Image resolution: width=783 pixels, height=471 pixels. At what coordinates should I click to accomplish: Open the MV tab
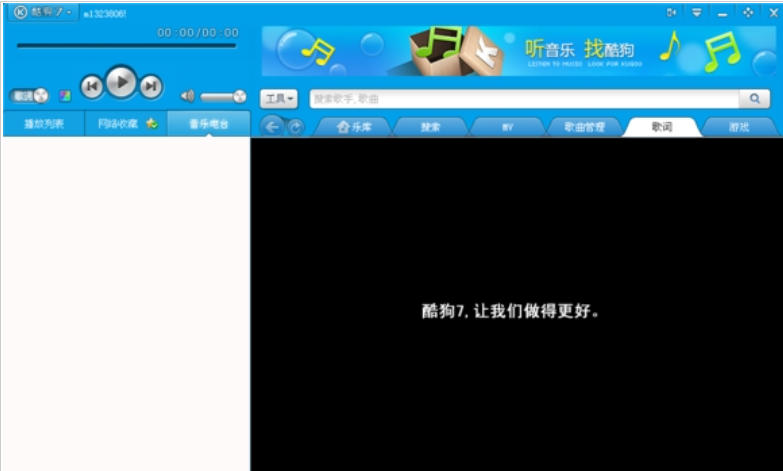pos(507,127)
